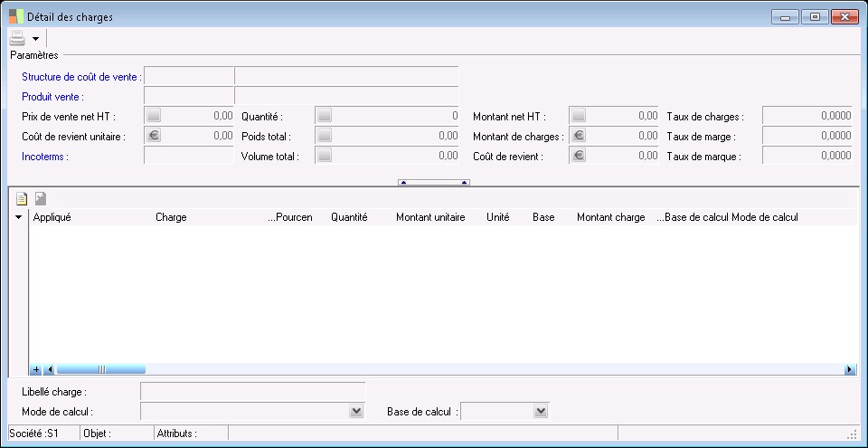Screen dimensions: 868x448
Task: Click the euro icon beside Montant de charges
Action: 579,136
